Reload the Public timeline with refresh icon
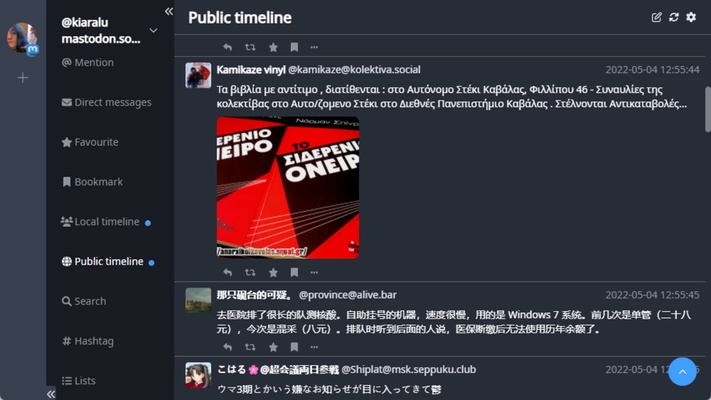Screen dimensions: 711x400 (674, 17)
